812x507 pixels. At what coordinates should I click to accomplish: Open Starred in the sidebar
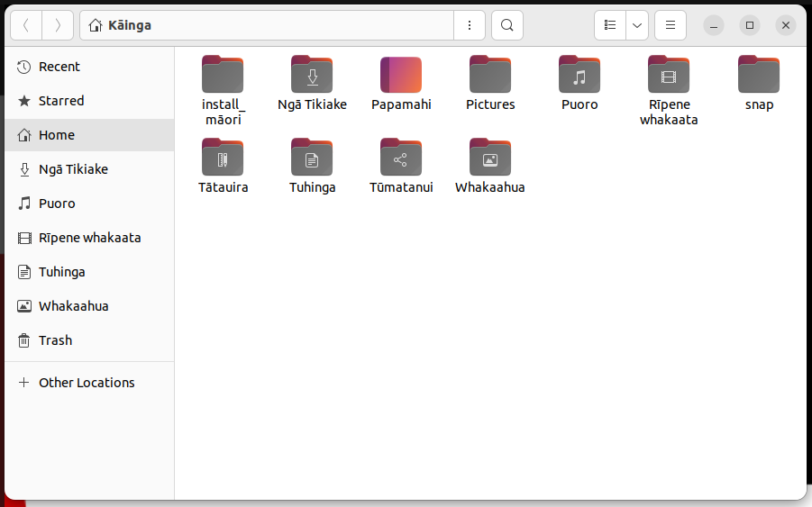89,101
